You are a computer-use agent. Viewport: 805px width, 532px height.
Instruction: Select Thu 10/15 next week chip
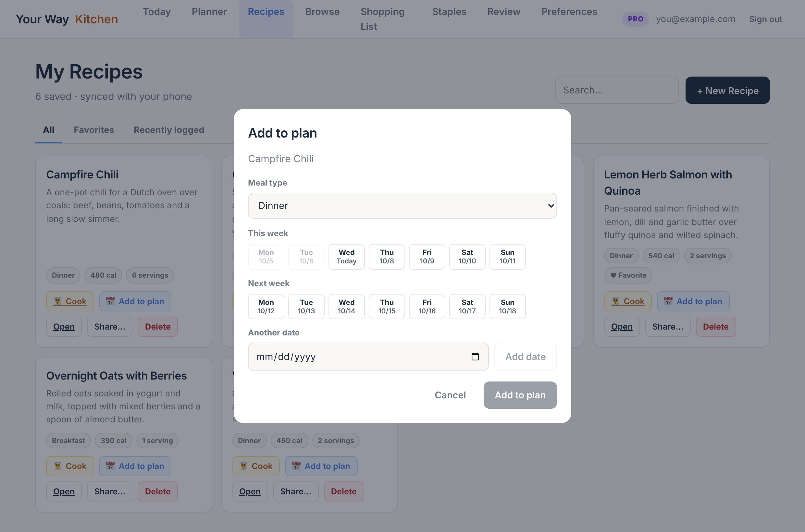pos(387,307)
